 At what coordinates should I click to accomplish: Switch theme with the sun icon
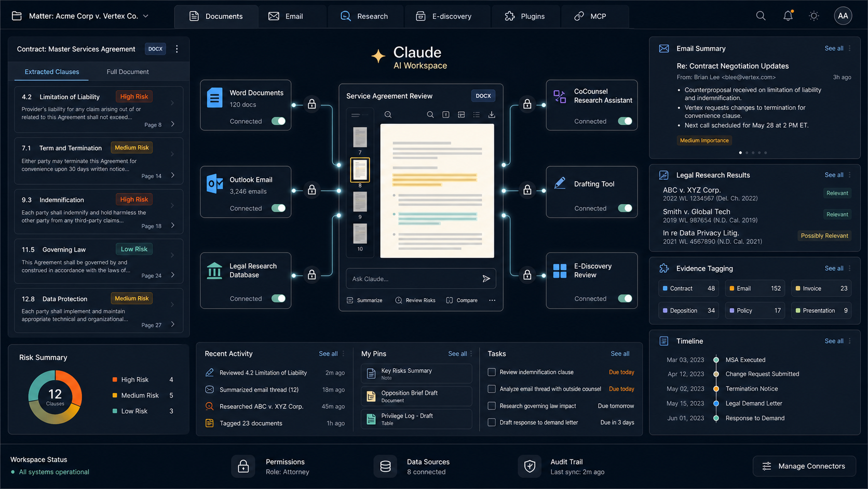pyautogui.click(x=814, y=16)
